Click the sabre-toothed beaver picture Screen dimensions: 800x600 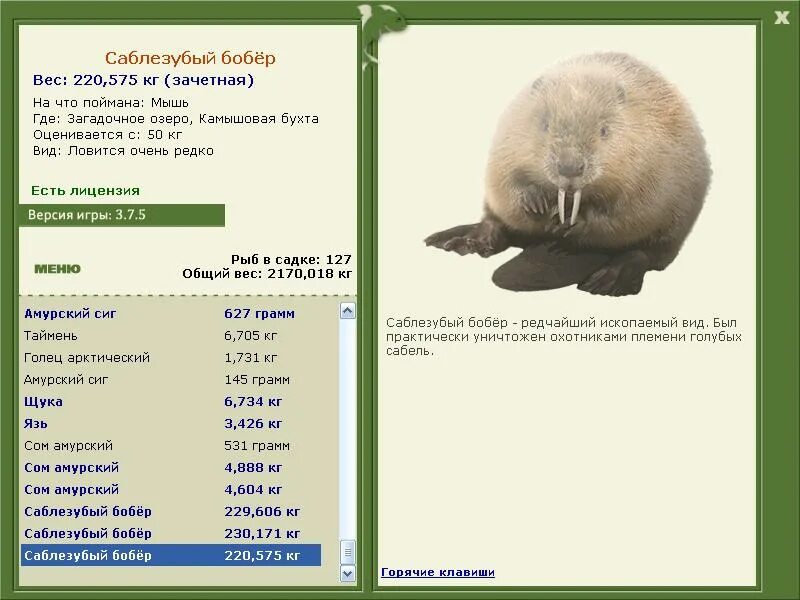point(567,173)
